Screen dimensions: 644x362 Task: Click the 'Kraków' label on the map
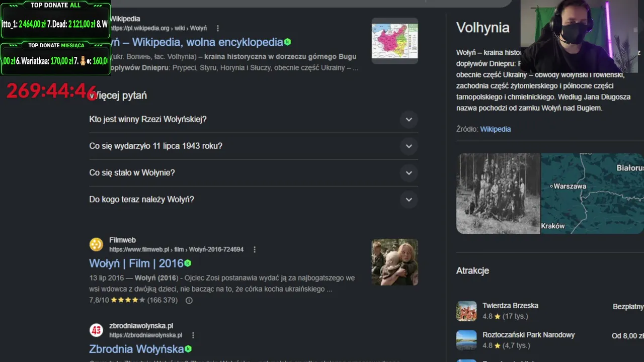[553, 226]
